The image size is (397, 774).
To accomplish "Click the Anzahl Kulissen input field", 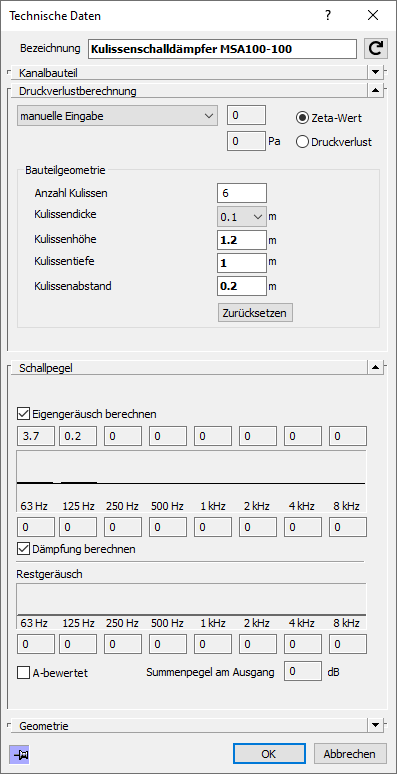I will [242, 193].
